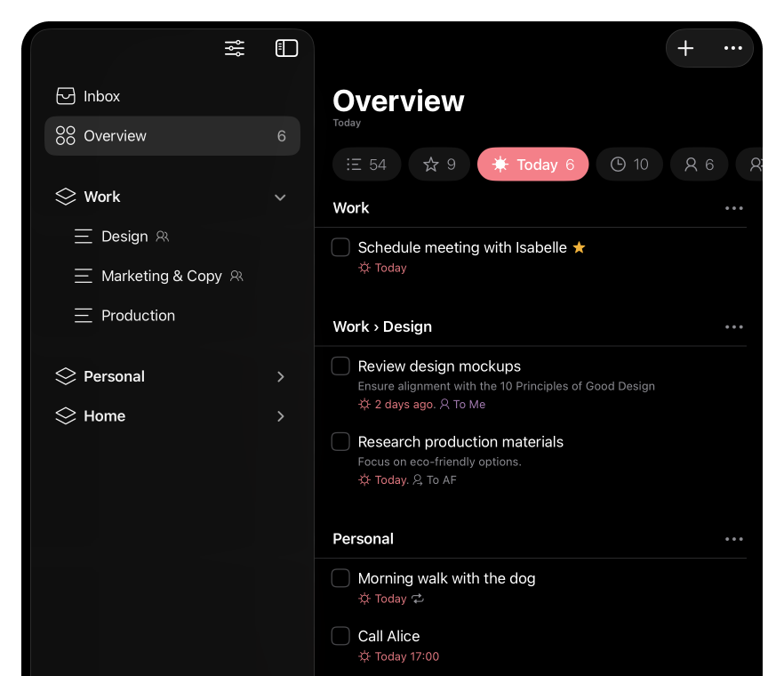Select the Today filter tab

pyautogui.click(x=532, y=164)
